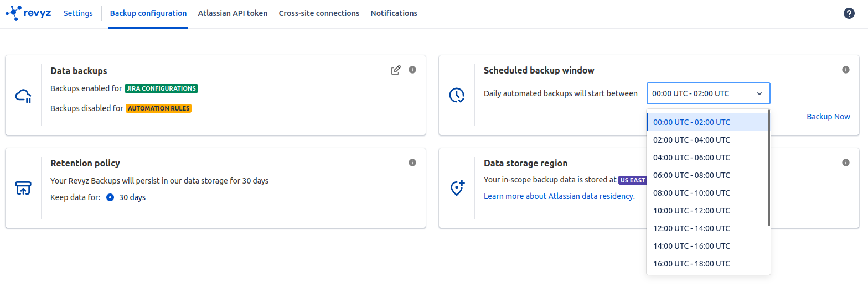The image size is (868, 293).
Task: Show info for Retention policy card
Action: click(412, 163)
